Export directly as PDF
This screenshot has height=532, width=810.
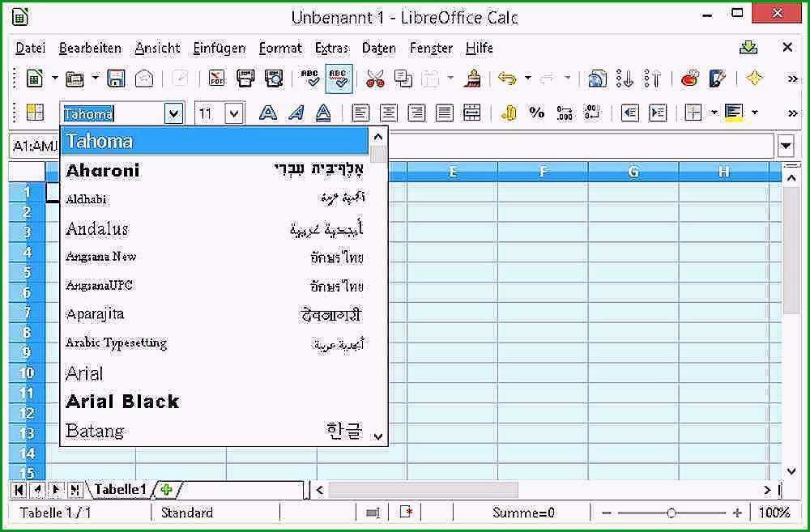pos(217,79)
